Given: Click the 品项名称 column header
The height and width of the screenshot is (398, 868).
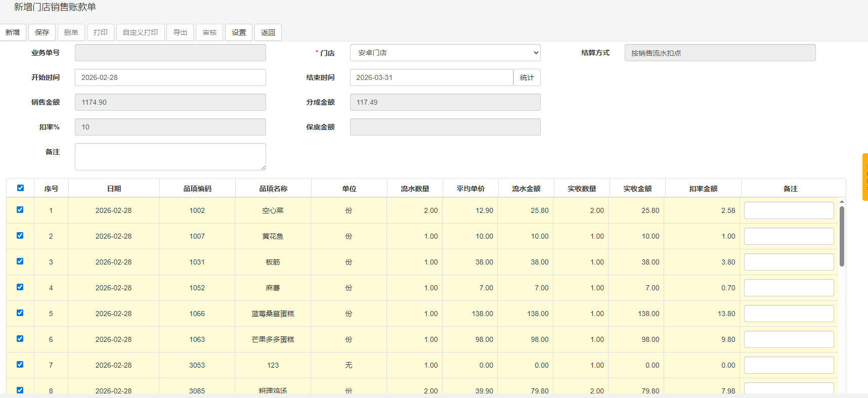Looking at the screenshot, I should (273, 189).
